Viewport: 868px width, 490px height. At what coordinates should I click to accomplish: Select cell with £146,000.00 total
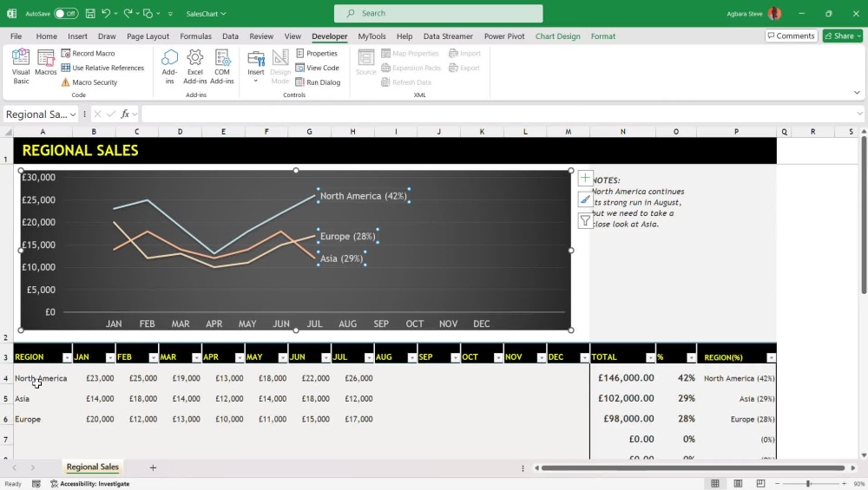622,378
